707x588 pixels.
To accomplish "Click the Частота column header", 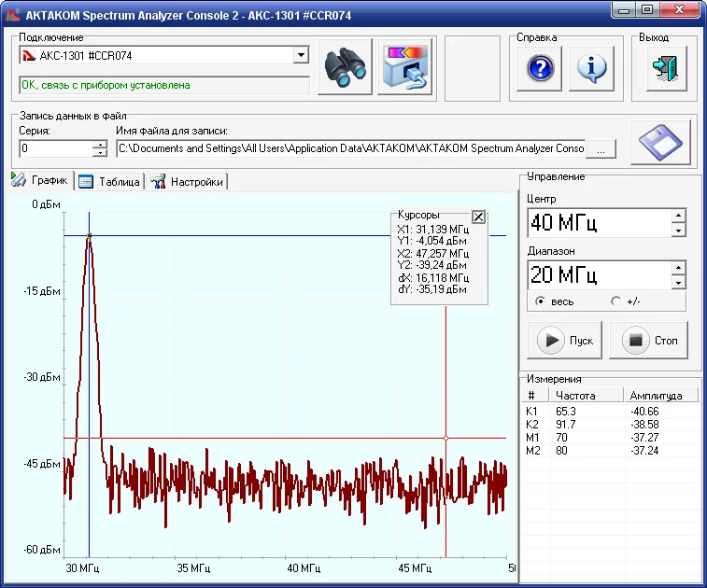I will coord(587,395).
